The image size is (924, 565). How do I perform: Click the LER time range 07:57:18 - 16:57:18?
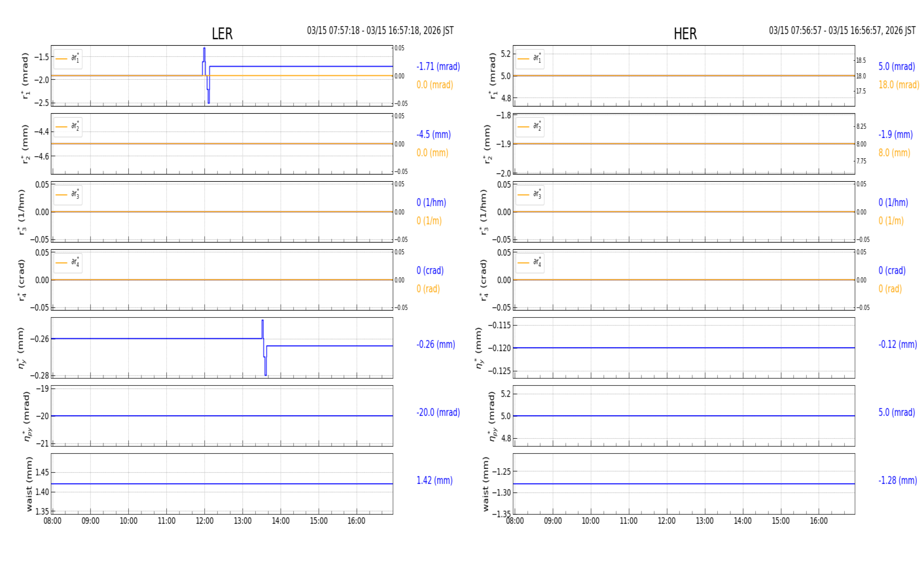[380, 31]
